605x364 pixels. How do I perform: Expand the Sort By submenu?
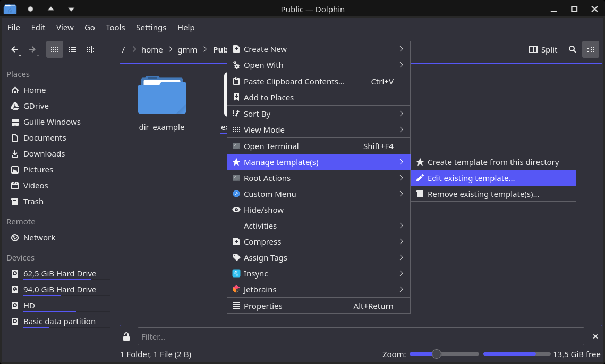click(x=318, y=114)
